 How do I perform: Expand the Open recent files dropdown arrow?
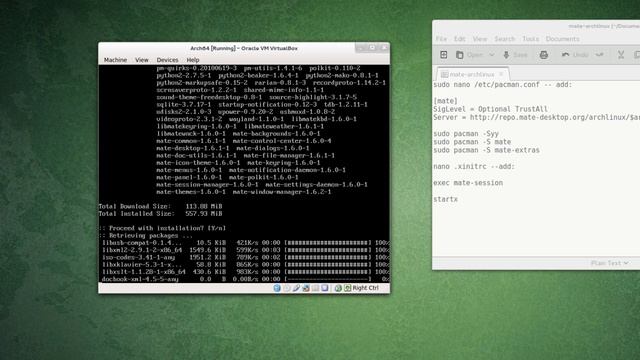[x=492, y=55]
